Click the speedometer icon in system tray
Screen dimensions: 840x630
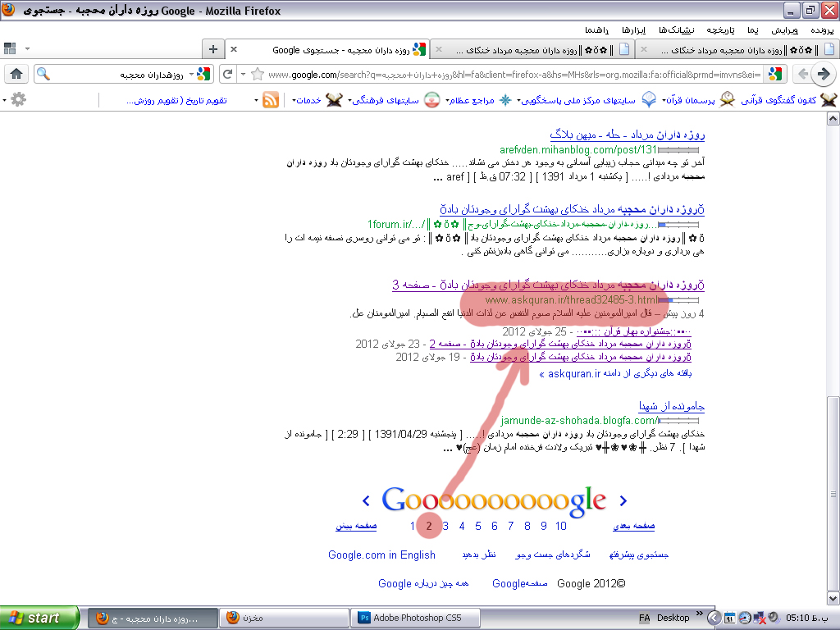coord(745,618)
